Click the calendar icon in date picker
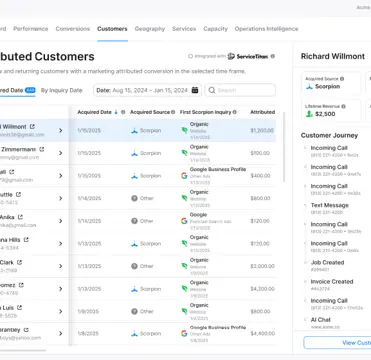 coord(195,90)
